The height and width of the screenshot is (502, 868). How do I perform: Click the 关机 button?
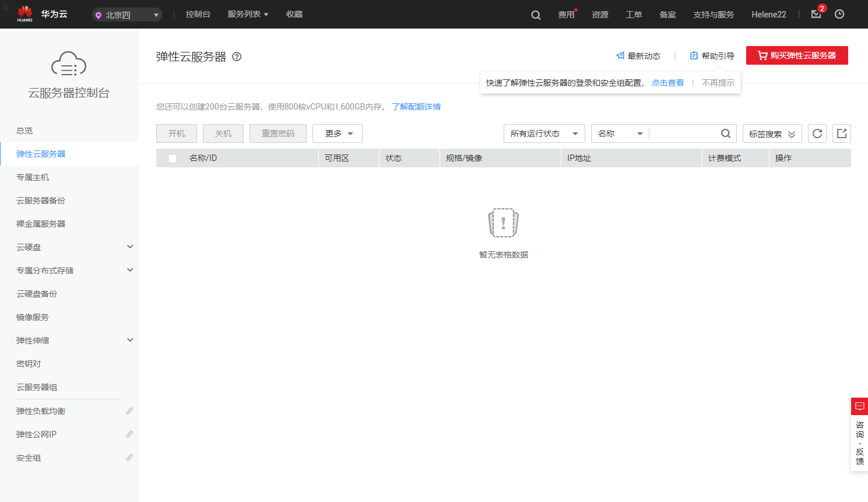223,134
